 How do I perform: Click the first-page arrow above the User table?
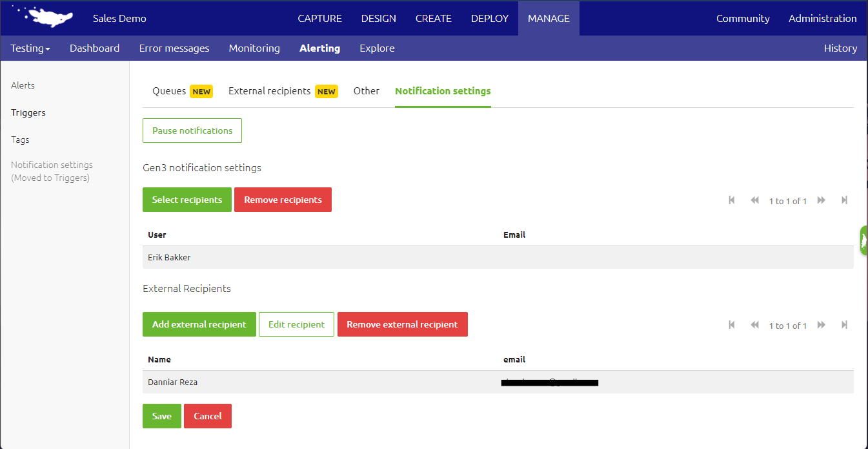[x=731, y=200]
